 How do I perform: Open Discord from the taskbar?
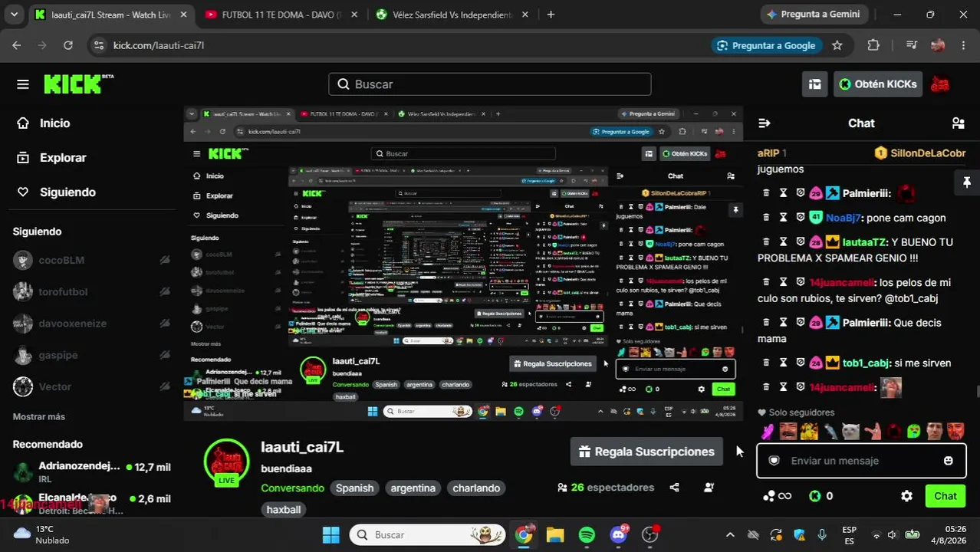click(x=619, y=535)
